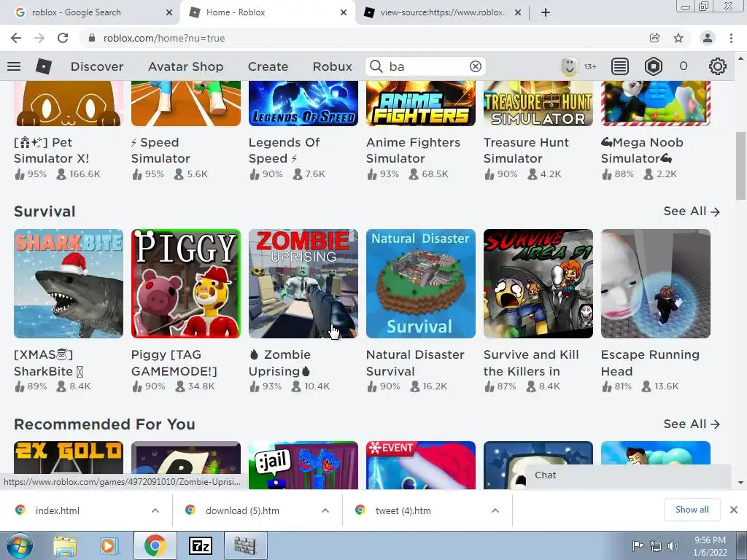The height and width of the screenshot is (560, 747).
Task: Click the page vertical scrollbar thumb
Action: [x=740, y=165]
